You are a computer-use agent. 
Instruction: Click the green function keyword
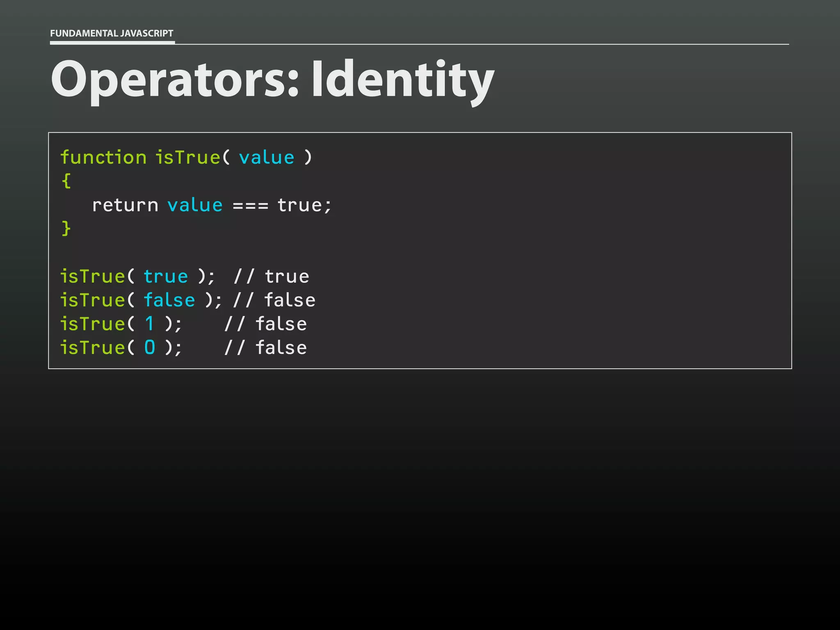(x=103, y=157)
